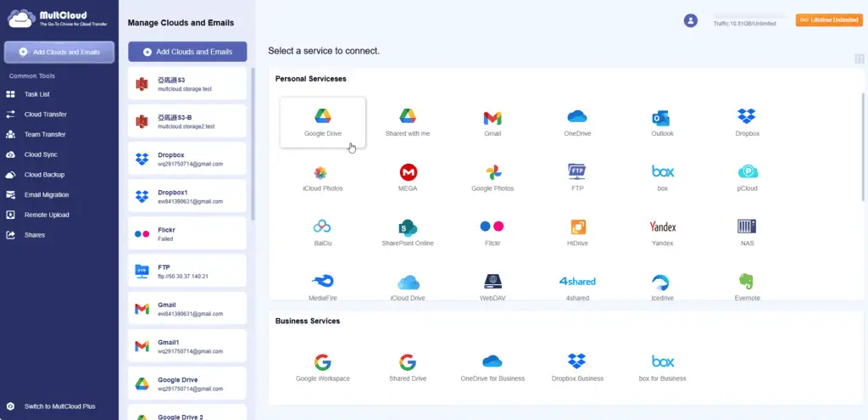This screenshot has height=420, width=868.
Task: Pick the WebDAV service icon
Action: tap(492, 282)
